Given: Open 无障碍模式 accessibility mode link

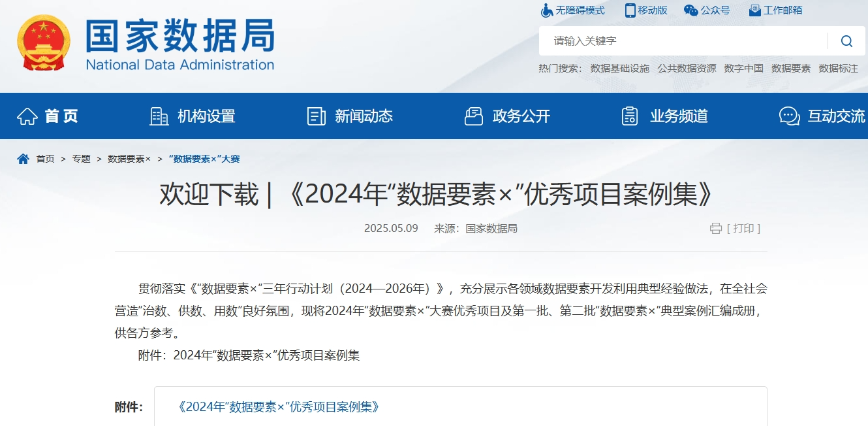Looking at the screenshot, I should (x=580, y=10).
